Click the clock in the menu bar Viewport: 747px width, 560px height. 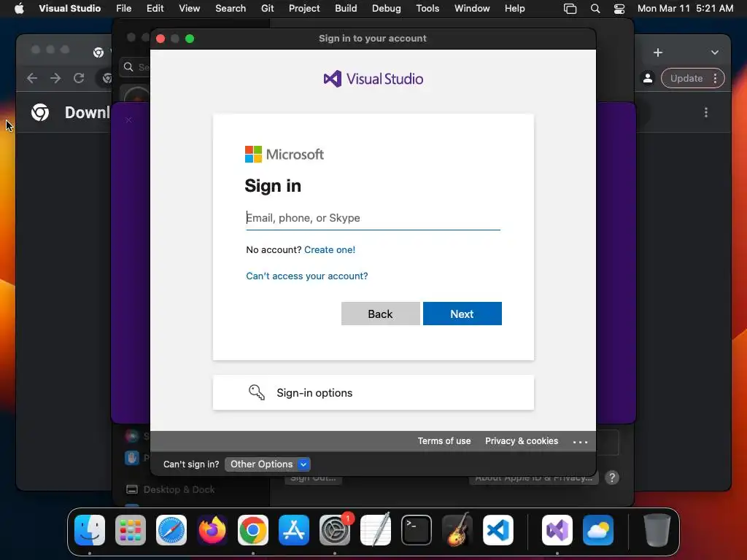(685, 8)
